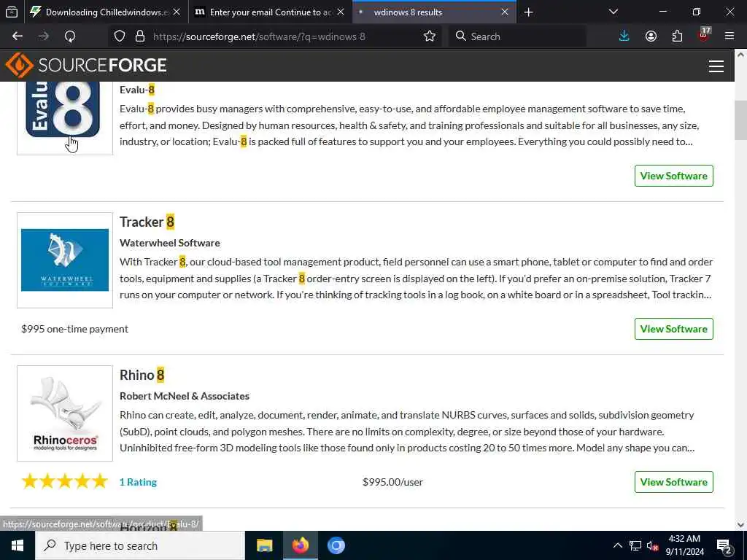Screen dimensions: 747x560
Task: Click the Type here to search box
Action: (x=140, y=545)
